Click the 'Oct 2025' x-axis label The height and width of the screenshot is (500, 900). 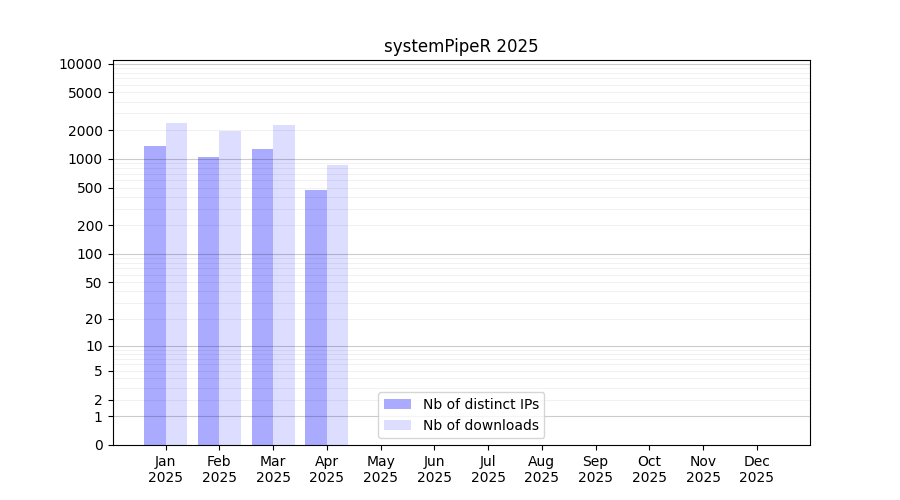pyautogui.click(x=649, y=469)
